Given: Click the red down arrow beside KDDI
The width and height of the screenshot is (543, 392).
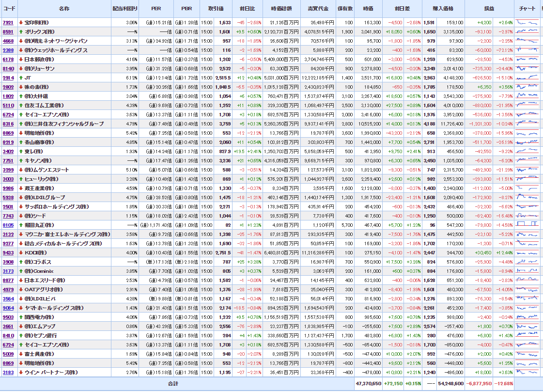Looking at the screenshot, I should coord(21,252).
